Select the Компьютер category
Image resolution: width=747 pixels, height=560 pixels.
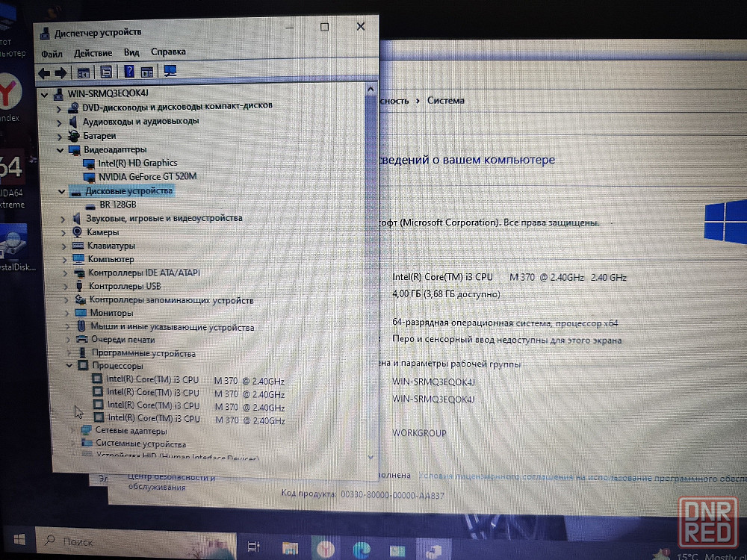point(111,260)
